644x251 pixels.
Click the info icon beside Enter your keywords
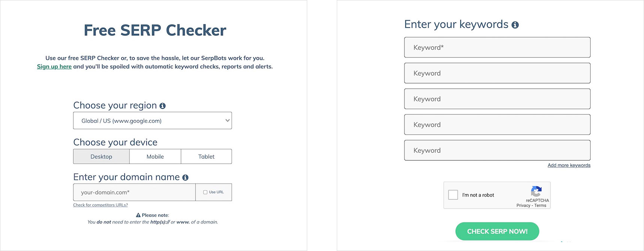click(515, 25)
